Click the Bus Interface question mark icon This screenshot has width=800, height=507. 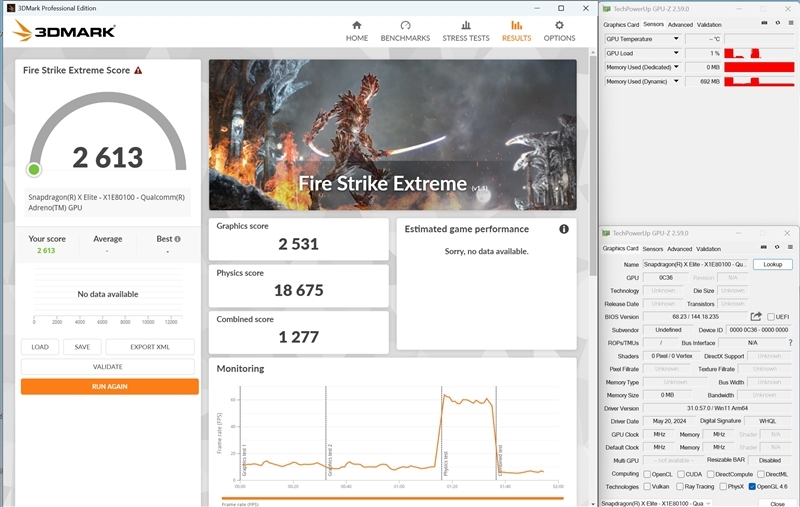pos(790,342)
